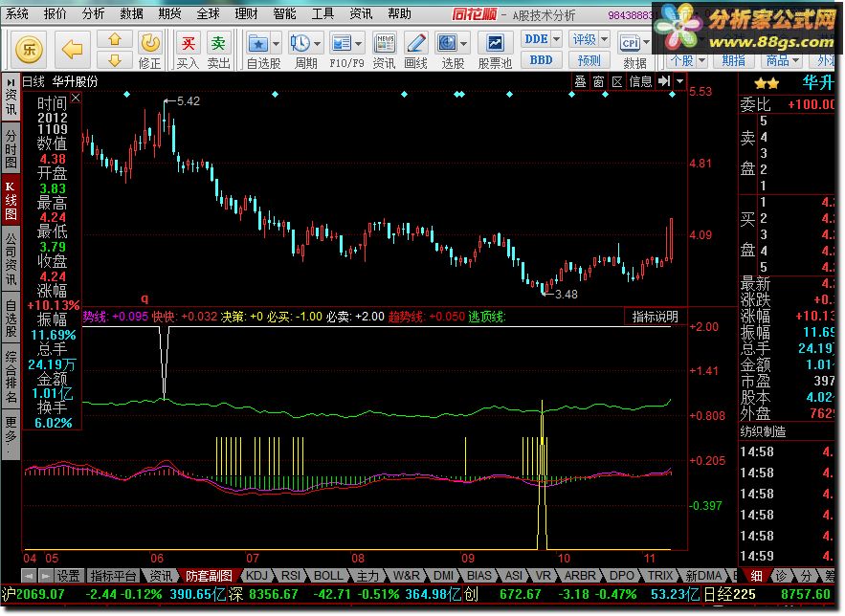Screen dimensions: 845x616
Task: Switch to W&R indicator tab
Action: pos(406,575)
